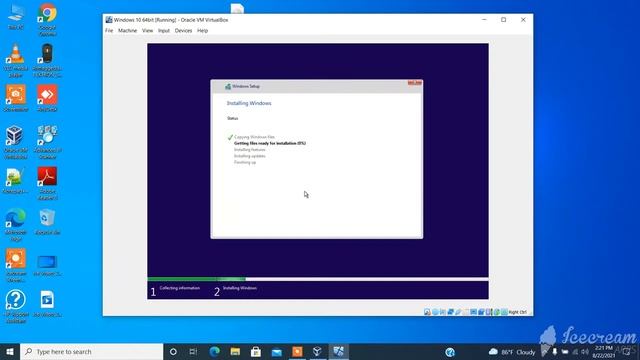Open Microsoft Edge from the taskbar
Screen dimensions: 640x360
click(214, 351)
